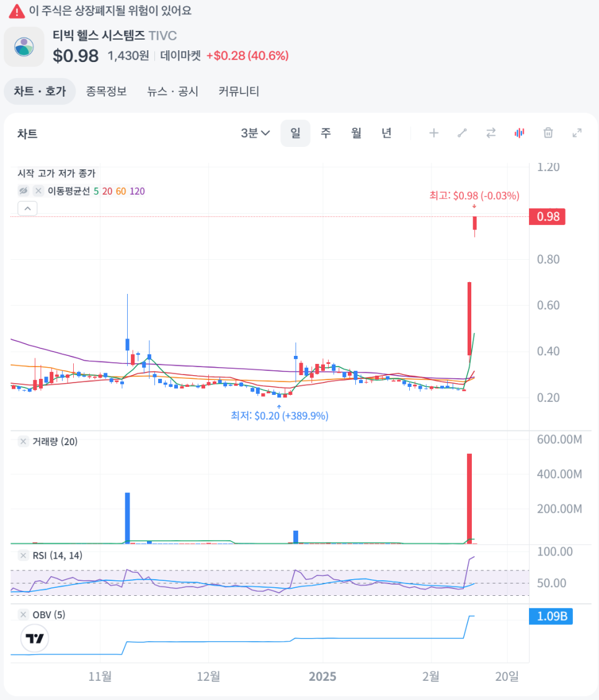Click the 1.09B OBV value tag
Viewport: 599px width, 700px height.
pyautogui.click(x=551, y=616)
